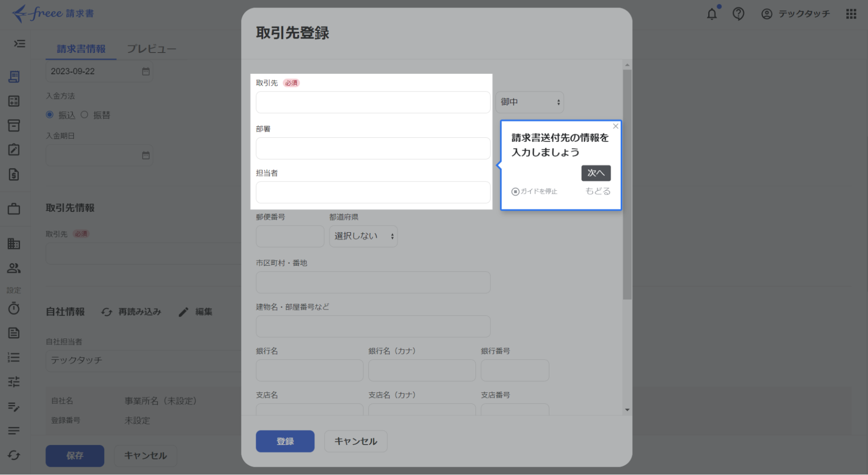Open the timer icon under 設定
This screenshot has width=868, height=475.
coord(14,309)
